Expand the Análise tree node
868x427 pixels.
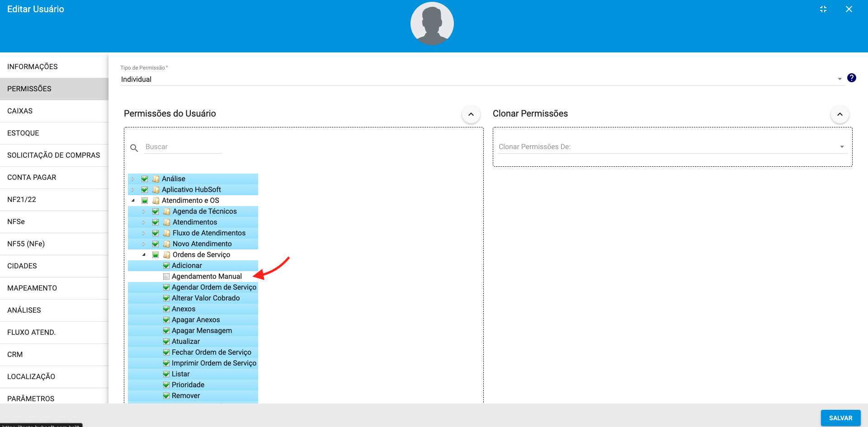pos(133,179)
